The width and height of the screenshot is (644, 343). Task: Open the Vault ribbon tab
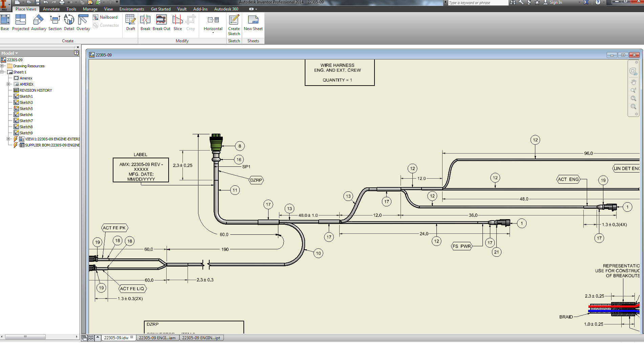click(182, 9)
